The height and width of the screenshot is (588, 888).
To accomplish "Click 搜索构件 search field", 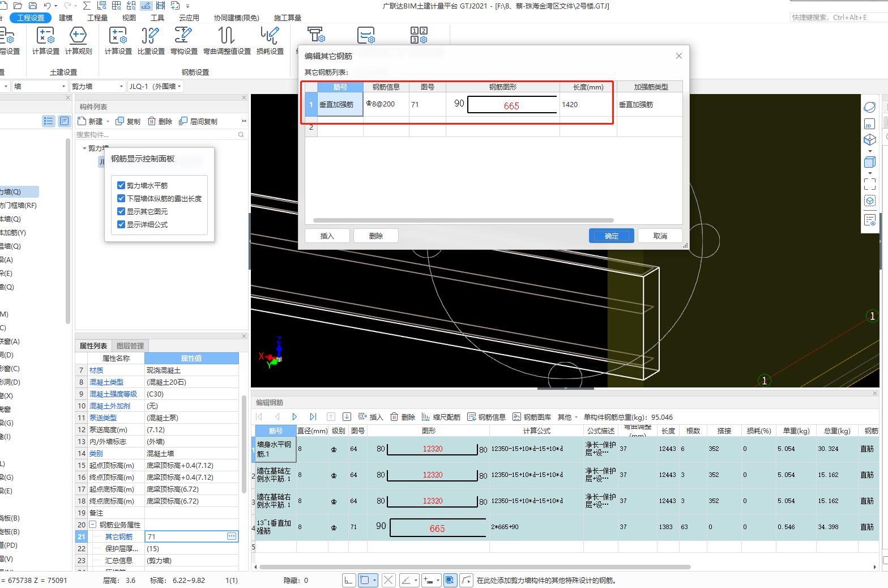I will [x=161, y=134].
